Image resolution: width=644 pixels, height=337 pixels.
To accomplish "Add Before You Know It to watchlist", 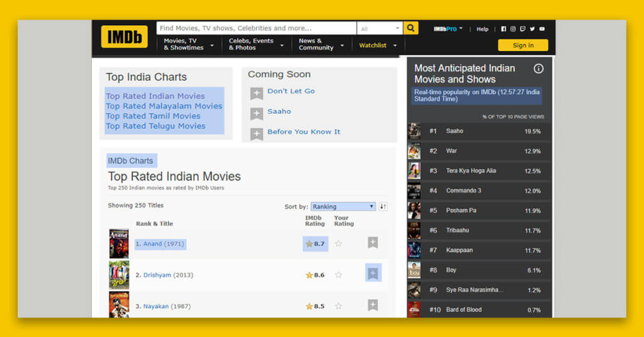I will (x=257, y=134).
